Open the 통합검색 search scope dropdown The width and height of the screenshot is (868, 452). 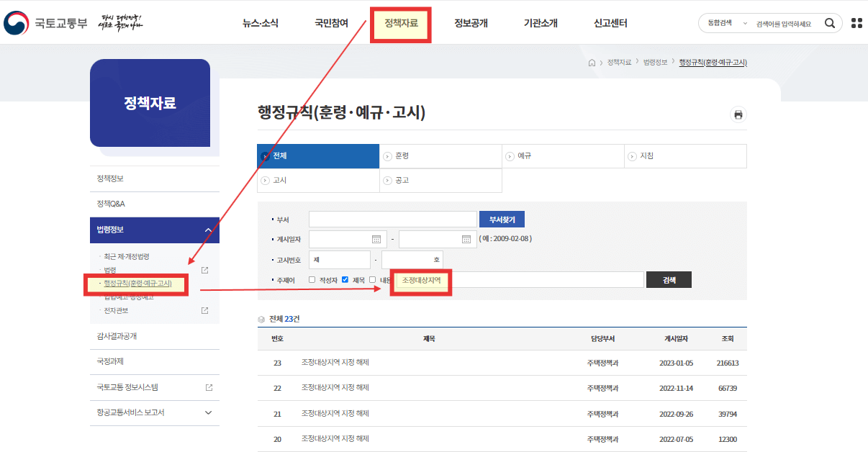[x=725, y=22]
